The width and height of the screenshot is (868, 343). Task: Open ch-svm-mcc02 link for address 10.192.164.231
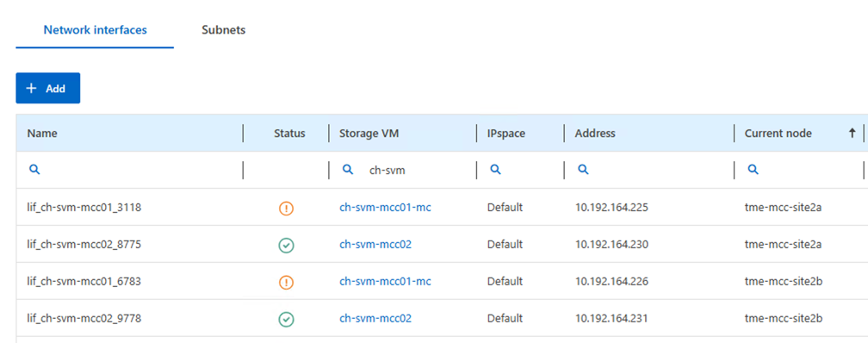pos(375,319)
